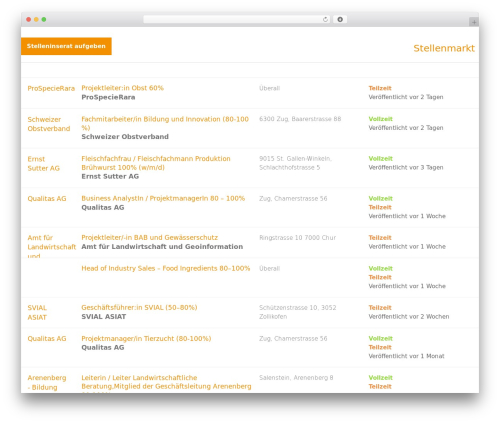Click Teilzeit tag of Amt für Landwirtschaft listing
The height and width of the screenshot is (423, 500).
[x=380, y=238]
